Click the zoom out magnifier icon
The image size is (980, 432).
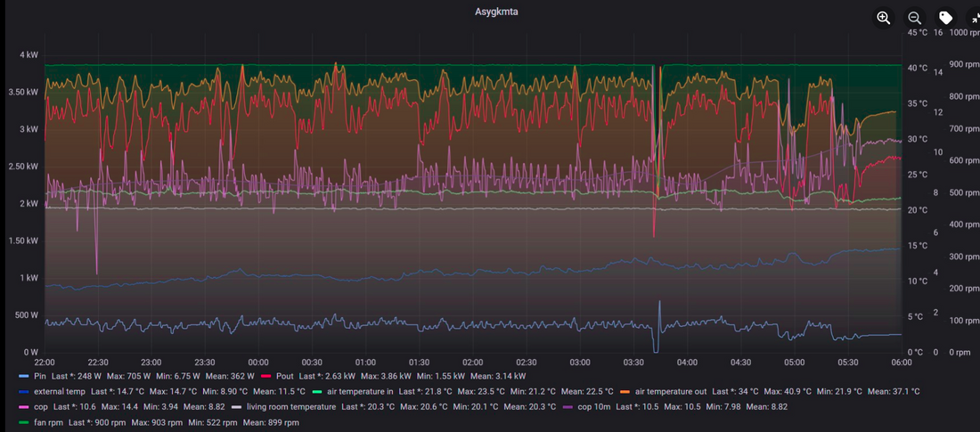914,18
